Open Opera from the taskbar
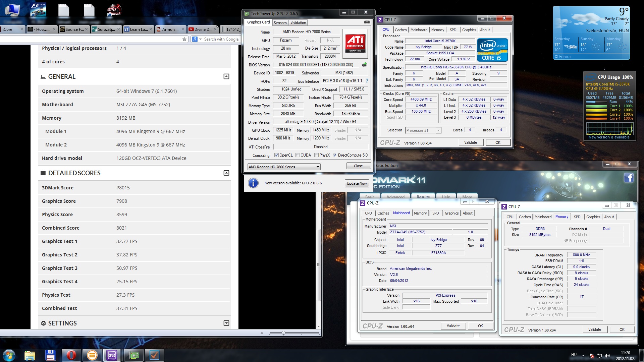Viewport: 644px width, 362px height. pyautogui.click(x=71, y=355)
